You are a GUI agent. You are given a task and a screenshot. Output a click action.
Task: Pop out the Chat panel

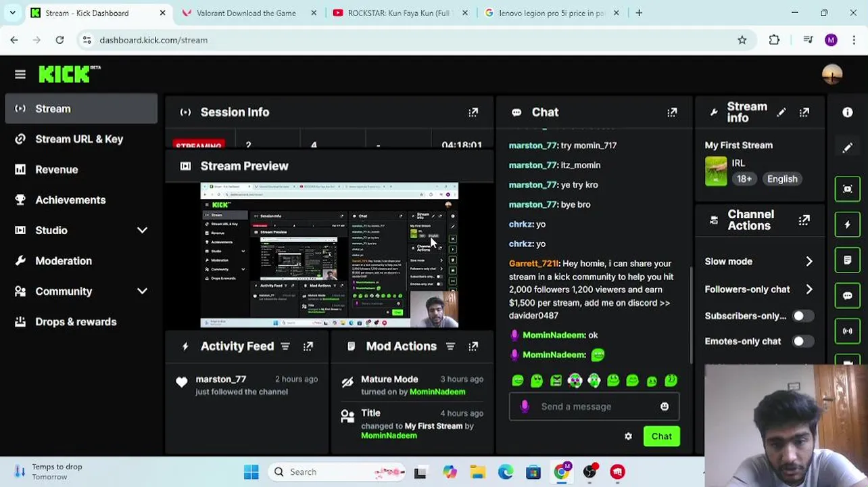tap(672, 112)
